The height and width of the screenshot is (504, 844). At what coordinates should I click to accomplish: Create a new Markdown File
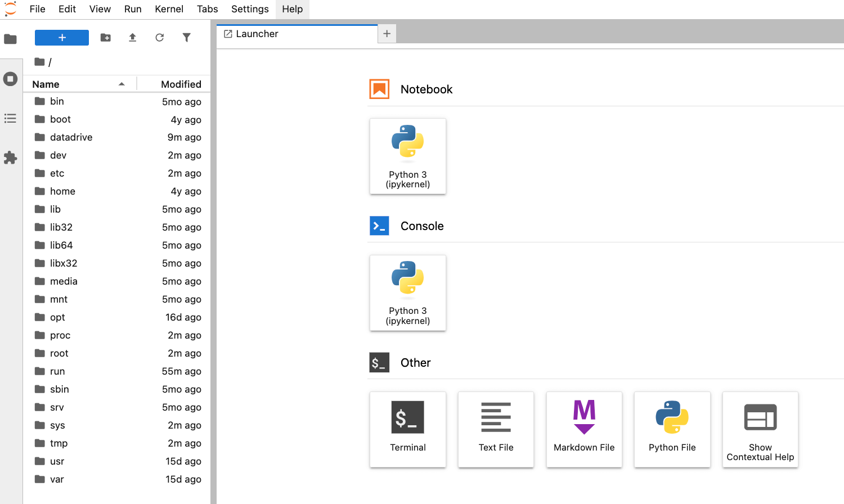tap(584, 430)
